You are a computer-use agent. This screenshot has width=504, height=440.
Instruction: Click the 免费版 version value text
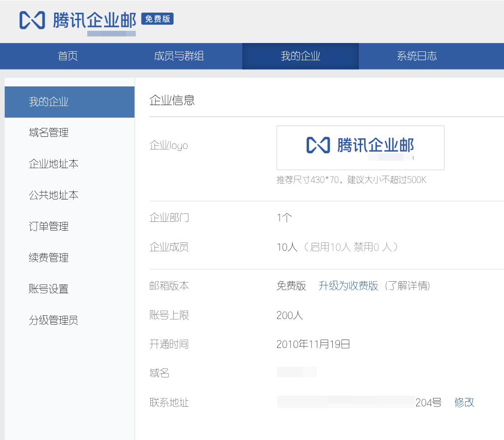point(291,285)
